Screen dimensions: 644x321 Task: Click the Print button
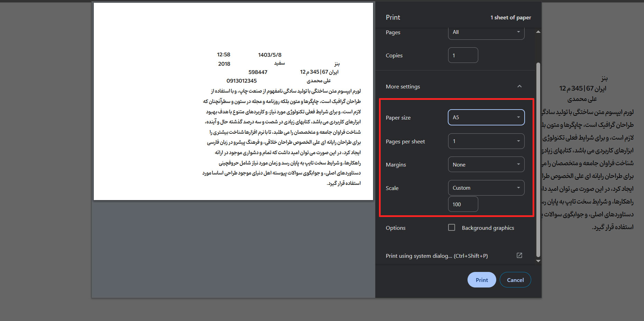point(481,280)
